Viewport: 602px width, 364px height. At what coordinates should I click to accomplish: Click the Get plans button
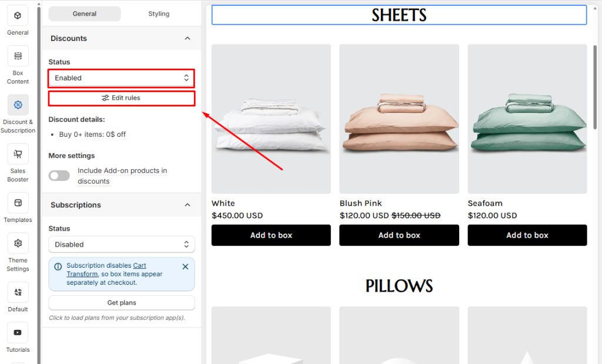coord(121,303)
